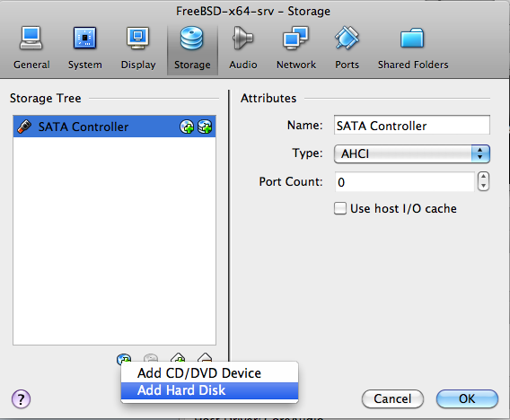Viewport: 510px width, 420px height.
Task: Open the System settings pane
Action: 84,48
